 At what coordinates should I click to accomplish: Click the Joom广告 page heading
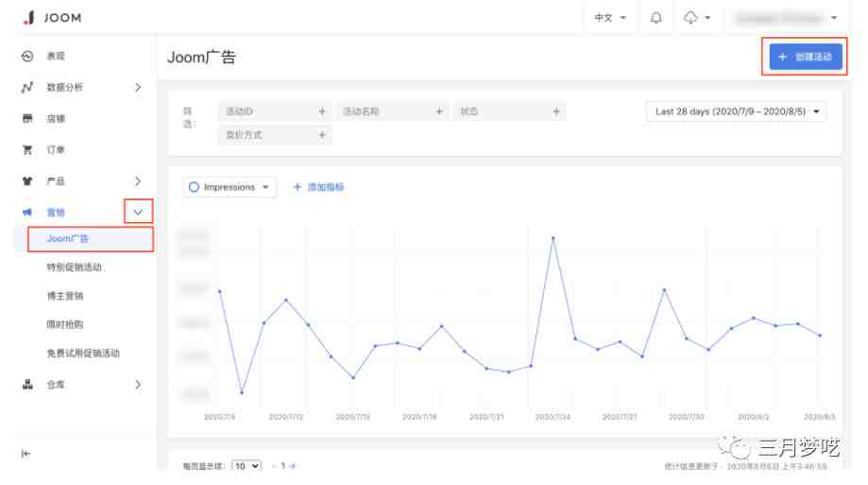(x=201, y=57)
